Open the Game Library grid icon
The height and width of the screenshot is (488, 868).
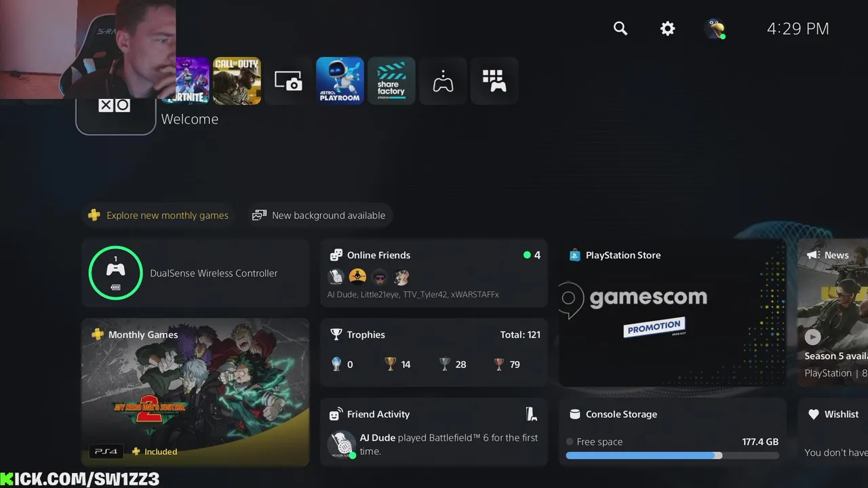(494, 81)
